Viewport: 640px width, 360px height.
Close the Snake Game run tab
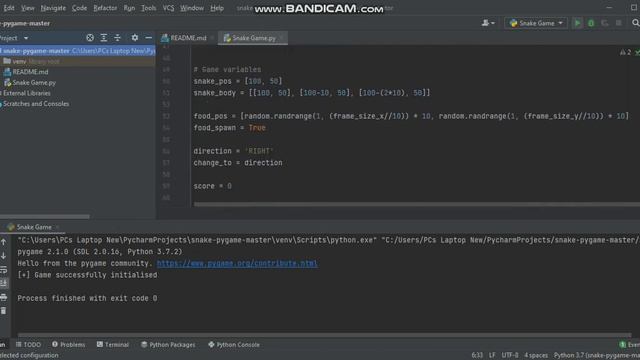pos(58,227)
